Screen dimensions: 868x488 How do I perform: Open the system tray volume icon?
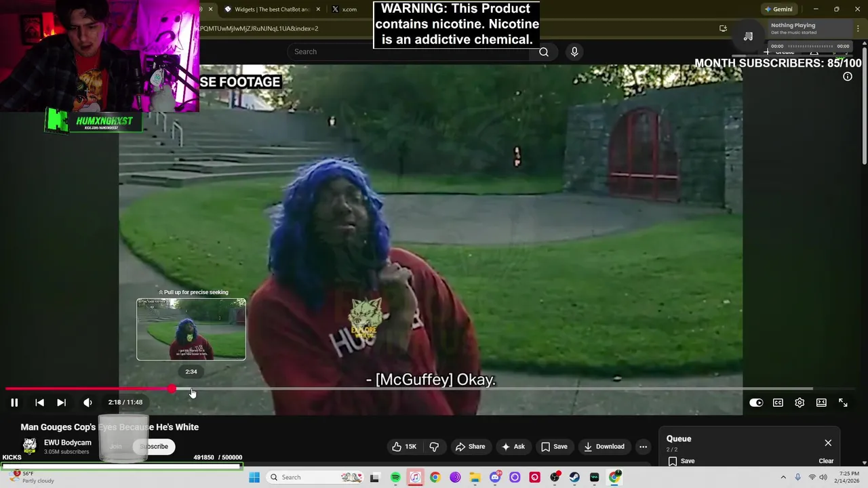(x=823, y=477)
